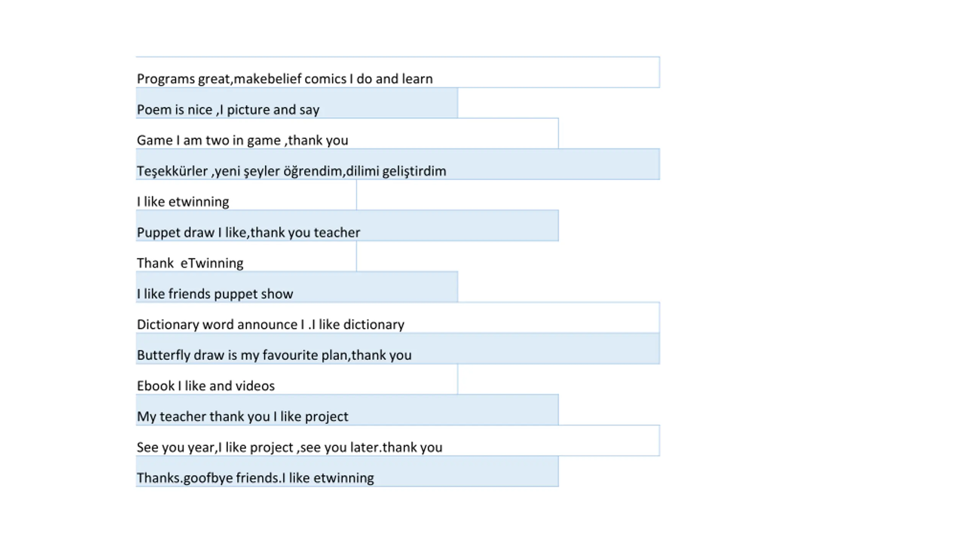Select the Turkish 'Teşekkürler' text row
This screenshot has width=980, height=551.
(x=397, y=164)
